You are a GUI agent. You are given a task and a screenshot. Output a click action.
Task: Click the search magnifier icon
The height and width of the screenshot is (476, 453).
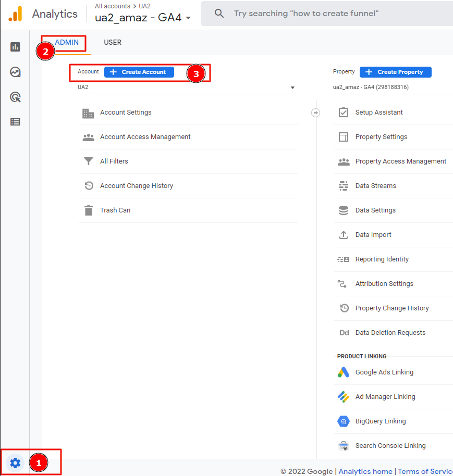pyautogui.click(x=219, y=14)
